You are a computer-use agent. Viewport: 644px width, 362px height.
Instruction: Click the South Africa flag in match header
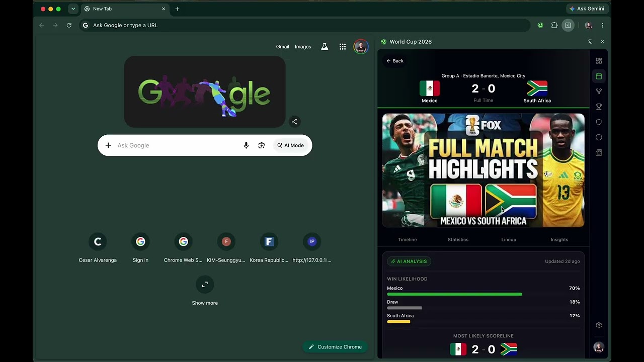pos(537,88)
